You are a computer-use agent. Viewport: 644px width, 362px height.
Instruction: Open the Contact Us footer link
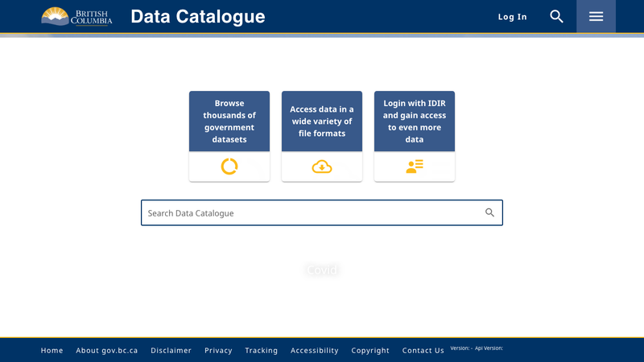[423, 351]
